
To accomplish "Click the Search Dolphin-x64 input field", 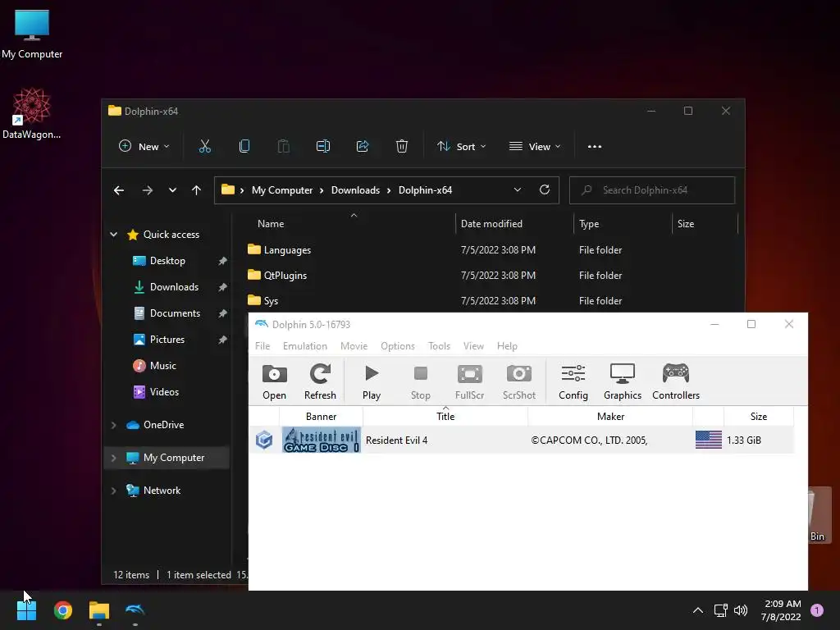I will point(652,190).
